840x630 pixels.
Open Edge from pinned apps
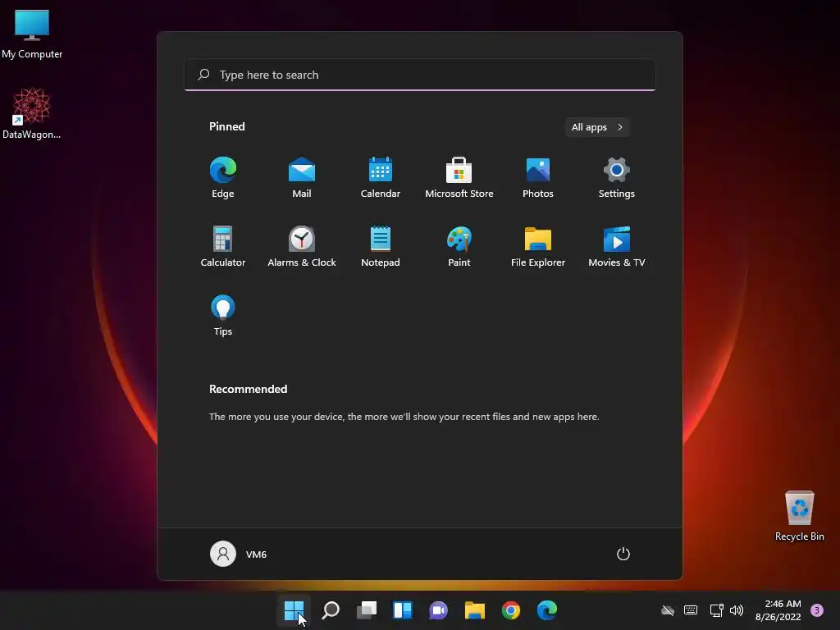click(223, 178)
